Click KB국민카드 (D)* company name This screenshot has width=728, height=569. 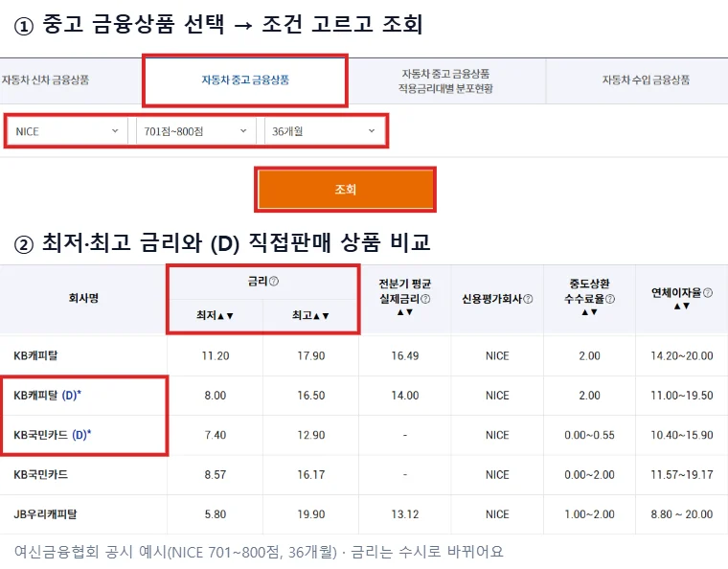(53, 435)
